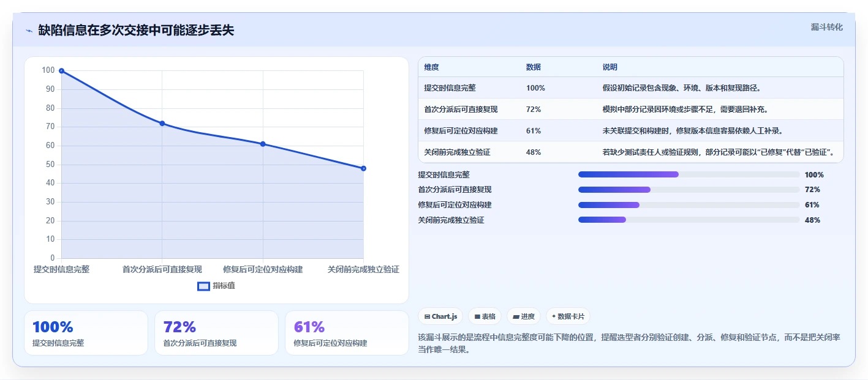The width and height of the screenshot is (868, 380).
Task: Click the chart data point at 100
Action: tap(61, 71)
